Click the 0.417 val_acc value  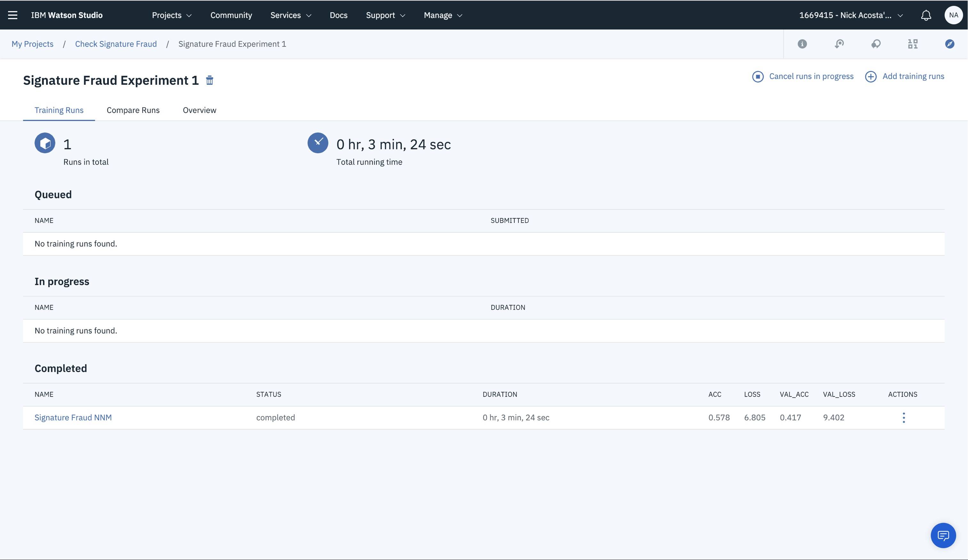click(x=790, y=417)
